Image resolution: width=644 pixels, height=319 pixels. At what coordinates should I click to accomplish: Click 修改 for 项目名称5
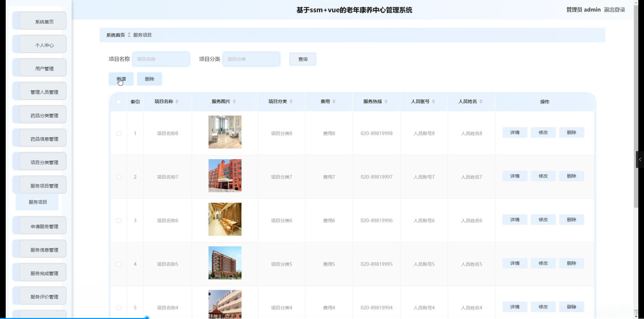point(543,263)
